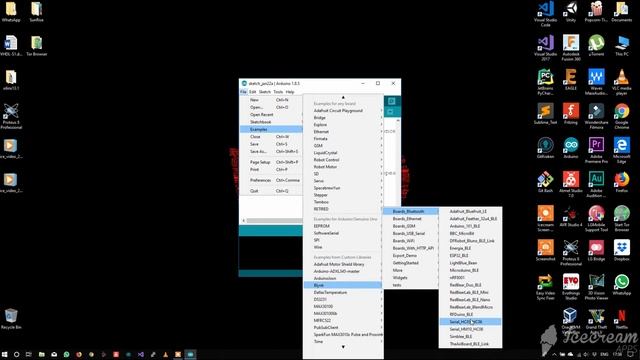Open the Arduino_101_BLE example

[x=470, y=226]
